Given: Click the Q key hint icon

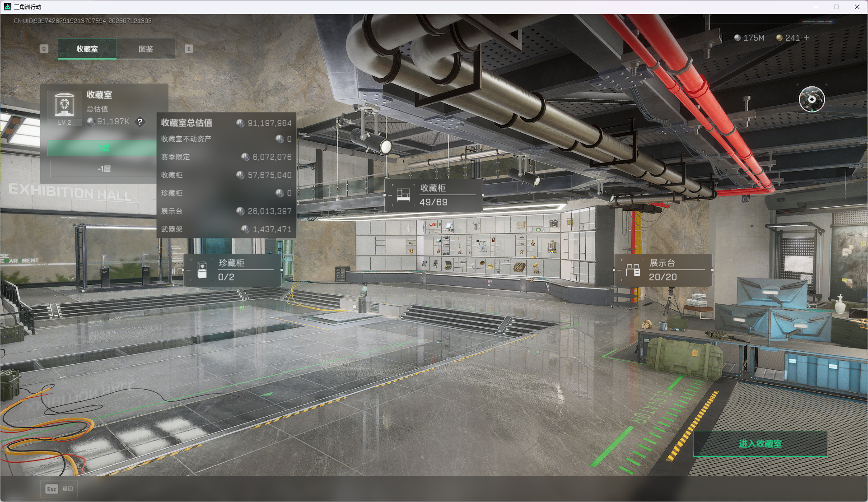Looking at the screenshot, I should 44,49.
